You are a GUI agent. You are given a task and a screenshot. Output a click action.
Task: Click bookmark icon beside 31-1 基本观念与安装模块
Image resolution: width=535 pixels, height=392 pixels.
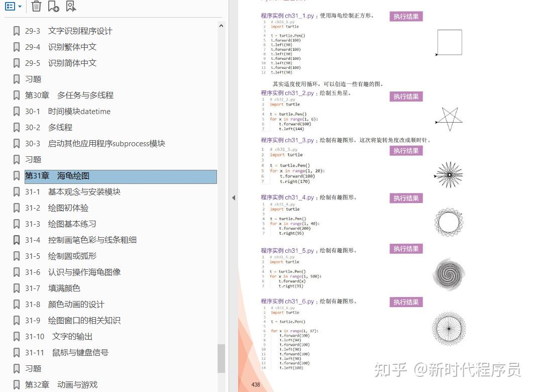coord(17,192)
